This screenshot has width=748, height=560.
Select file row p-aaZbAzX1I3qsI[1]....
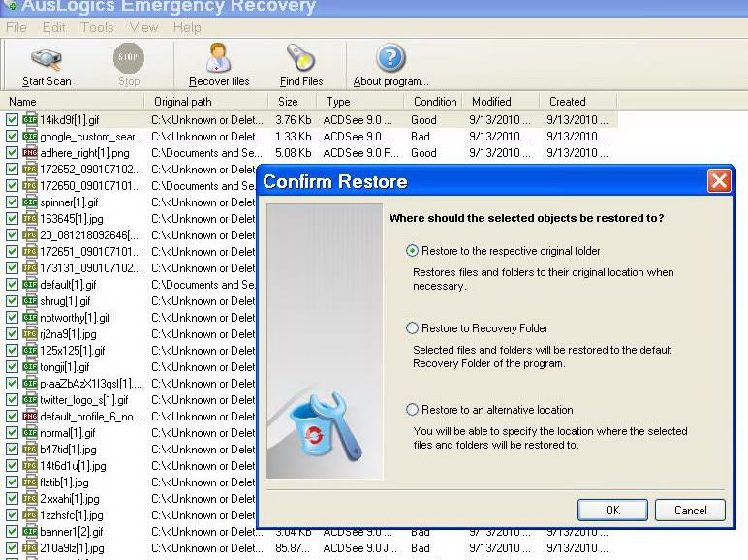[91, 384]
